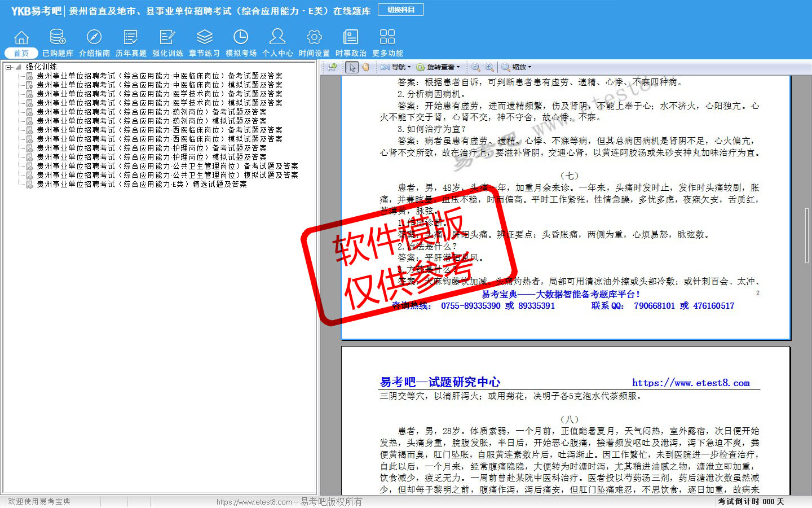The height and width of the screenshot is (508, 812).
Task: Collapse the 强化训练 tree root node
Action: 8,67
